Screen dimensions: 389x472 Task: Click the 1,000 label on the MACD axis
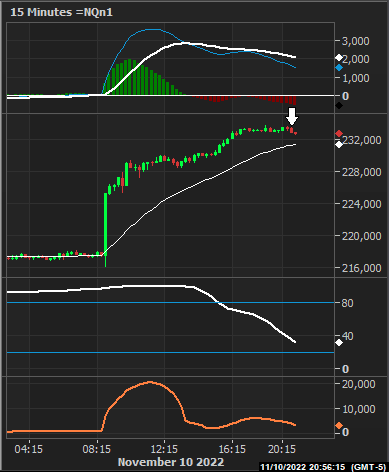click(356, 78)
